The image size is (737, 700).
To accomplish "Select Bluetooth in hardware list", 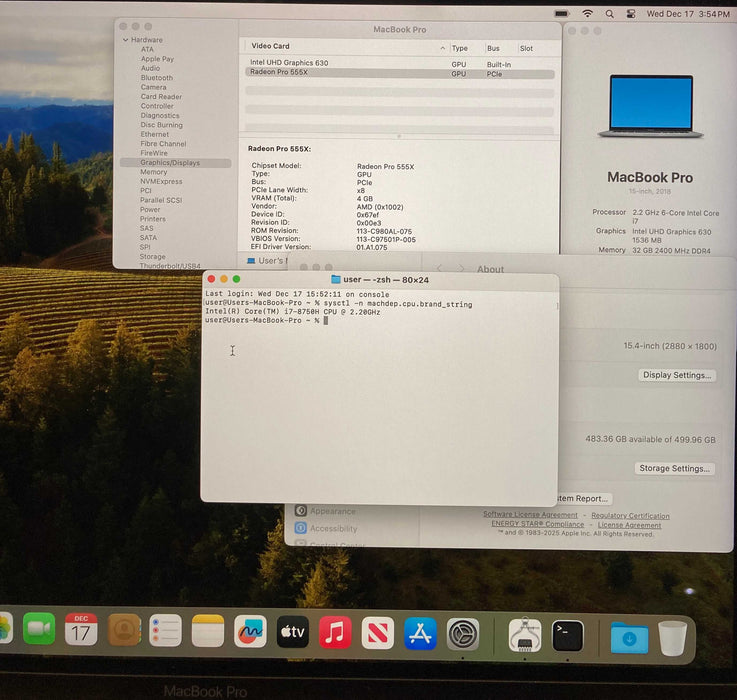I will point(157,78).
